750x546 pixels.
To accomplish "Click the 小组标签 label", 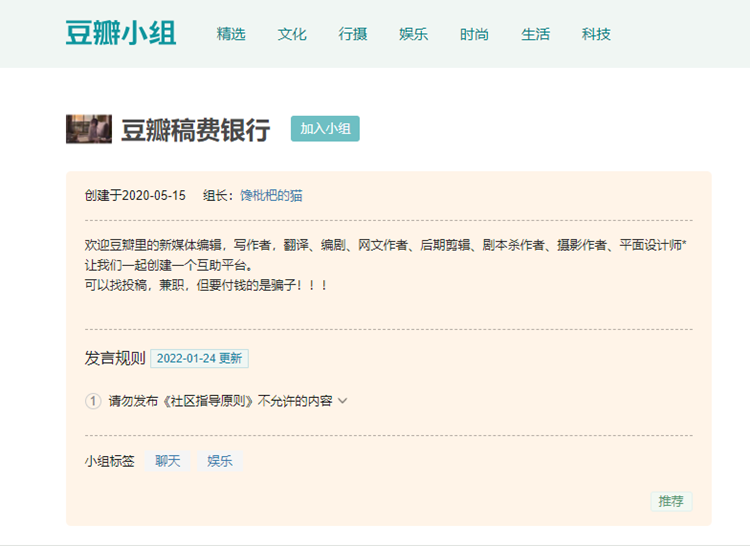I will click(x=110, y=461).
